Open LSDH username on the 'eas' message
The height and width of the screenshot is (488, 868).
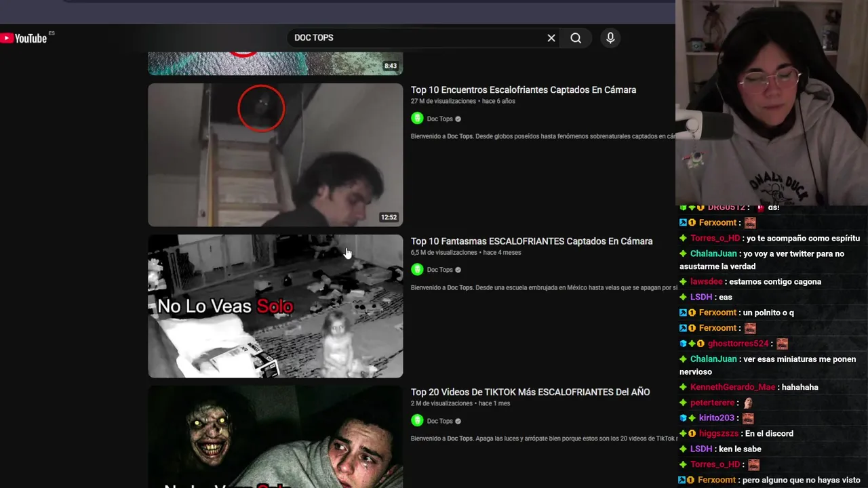701,297
